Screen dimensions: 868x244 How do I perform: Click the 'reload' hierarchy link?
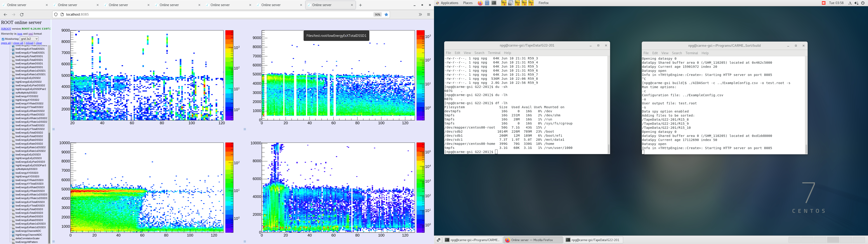29,43
